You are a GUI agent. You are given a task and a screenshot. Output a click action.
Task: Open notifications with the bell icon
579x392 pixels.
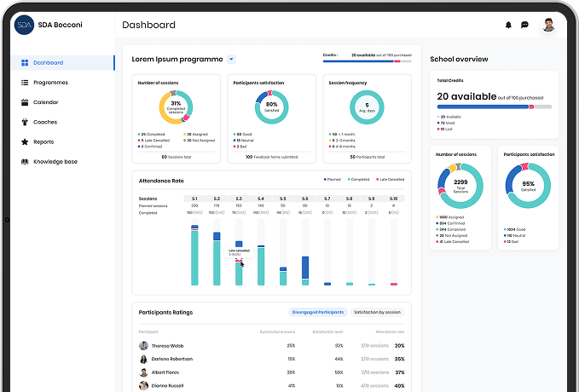point(509,26)
